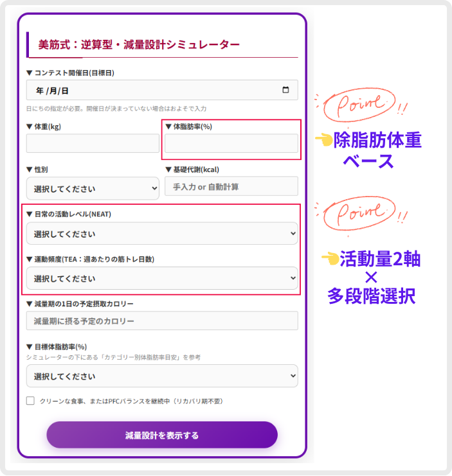Click the 体重(kg) input field
Viewport: 452px width, 476px height.
click(93, 143)
